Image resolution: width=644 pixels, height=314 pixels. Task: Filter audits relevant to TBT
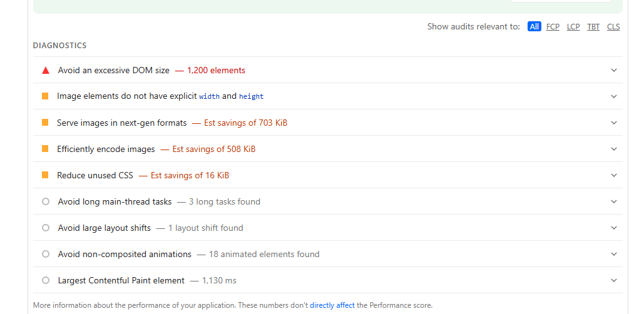[x=593, y=27]
